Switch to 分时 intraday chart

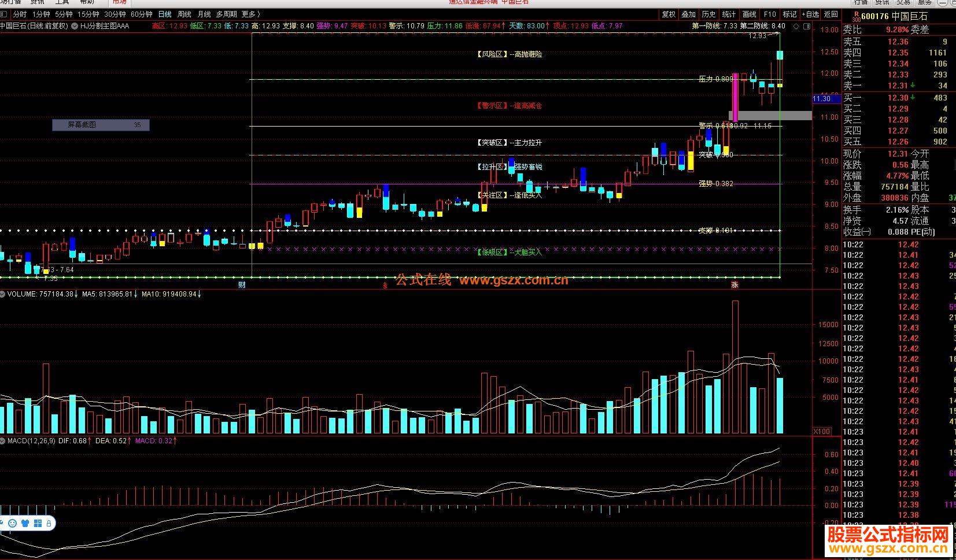click(x=19, y=14)
